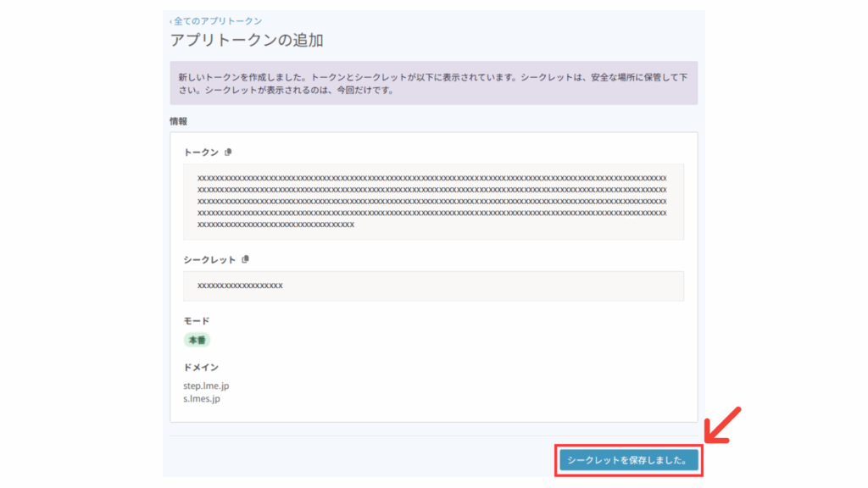
Task: Go back to 全てのアプリトークン link
Action: (215, 21)
